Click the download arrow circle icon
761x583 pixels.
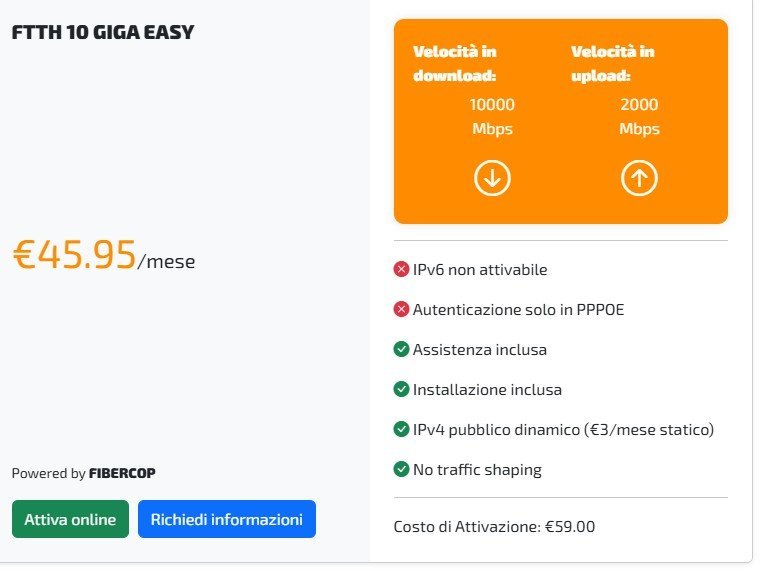pyautogui.click(x=492, y=179)
